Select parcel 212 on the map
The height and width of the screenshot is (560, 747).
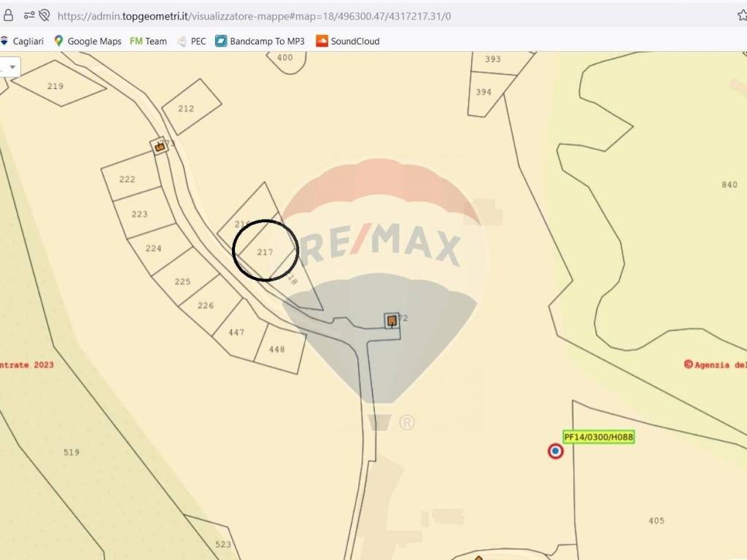[x=187, y=109]
